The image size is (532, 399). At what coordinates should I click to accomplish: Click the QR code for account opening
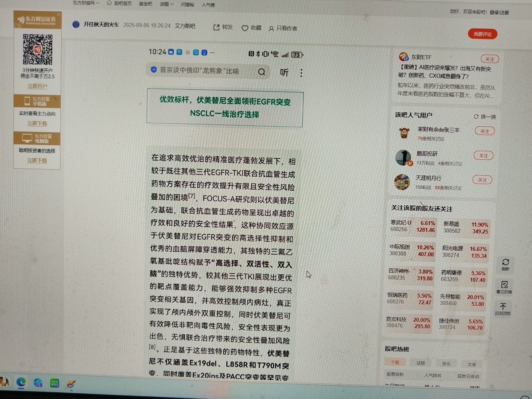[x=38, y=49]
